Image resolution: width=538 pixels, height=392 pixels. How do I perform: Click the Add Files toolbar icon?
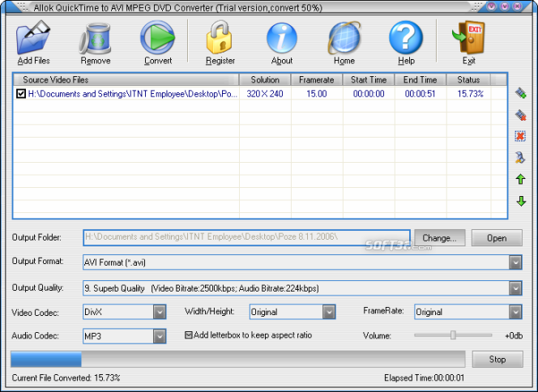pos(33,38)
